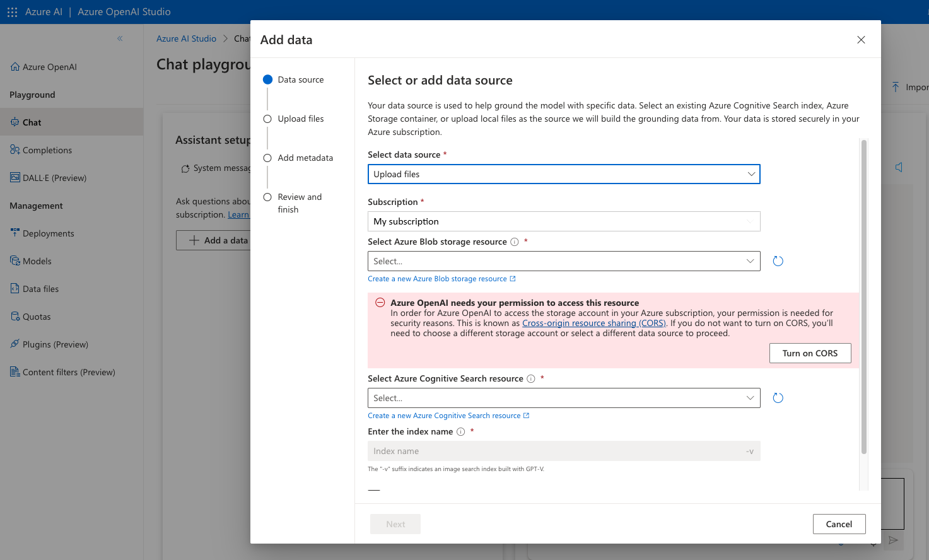
Task: Click the Completions icon in sidebar
Action: (15, 150)
